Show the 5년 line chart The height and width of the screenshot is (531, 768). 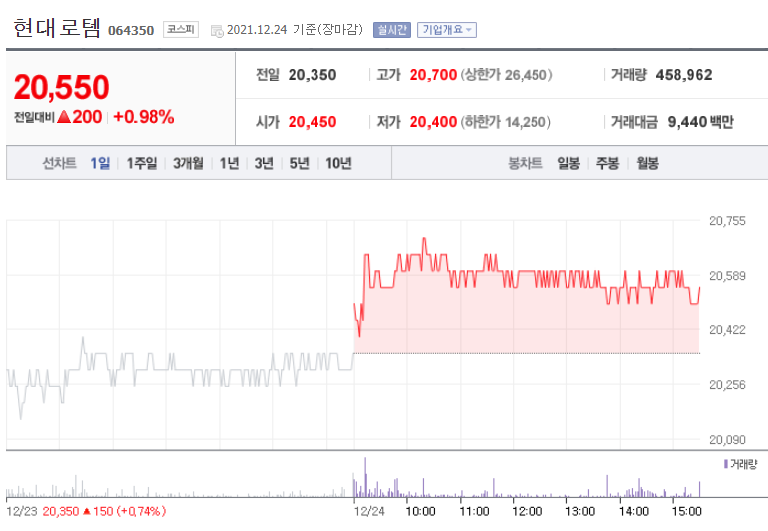point(299,163)
